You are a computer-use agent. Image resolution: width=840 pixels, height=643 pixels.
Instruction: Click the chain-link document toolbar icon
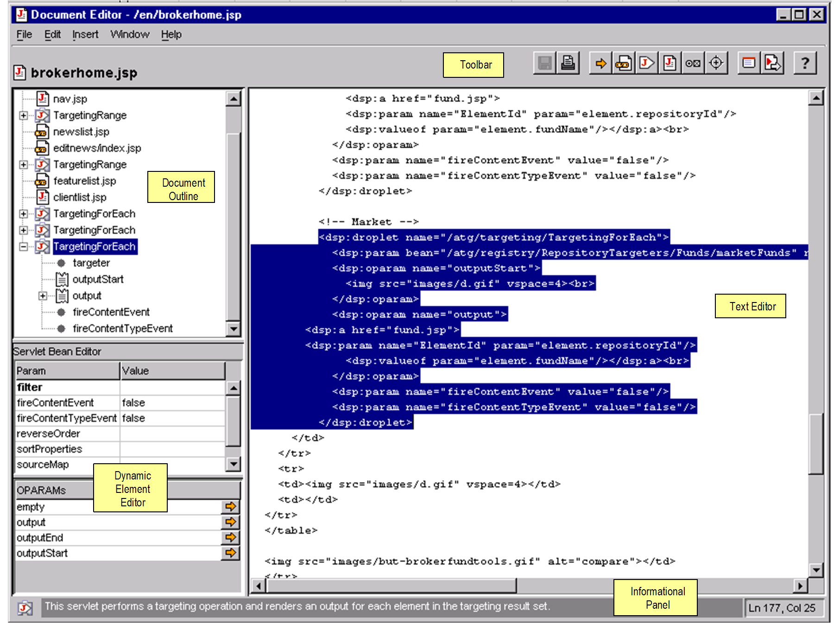tap(624, 63)
